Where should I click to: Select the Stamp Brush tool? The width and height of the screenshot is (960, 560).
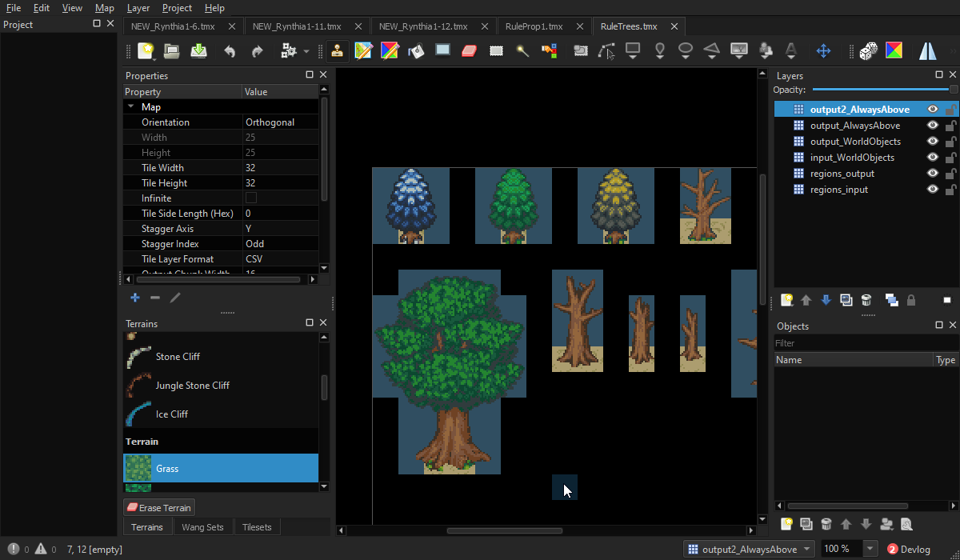(338, 51)
